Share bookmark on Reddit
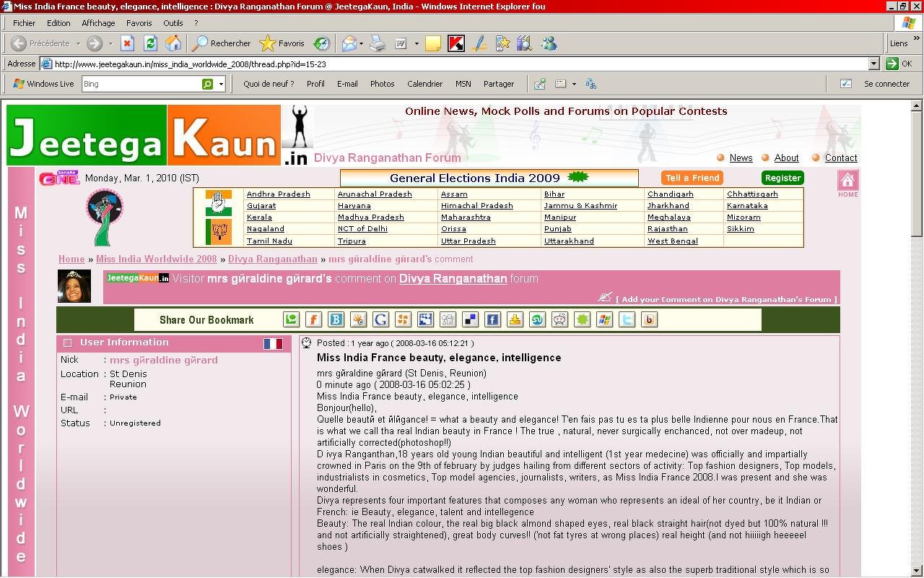The height and width of the screenshot is (578, 924). click(559, 319)
